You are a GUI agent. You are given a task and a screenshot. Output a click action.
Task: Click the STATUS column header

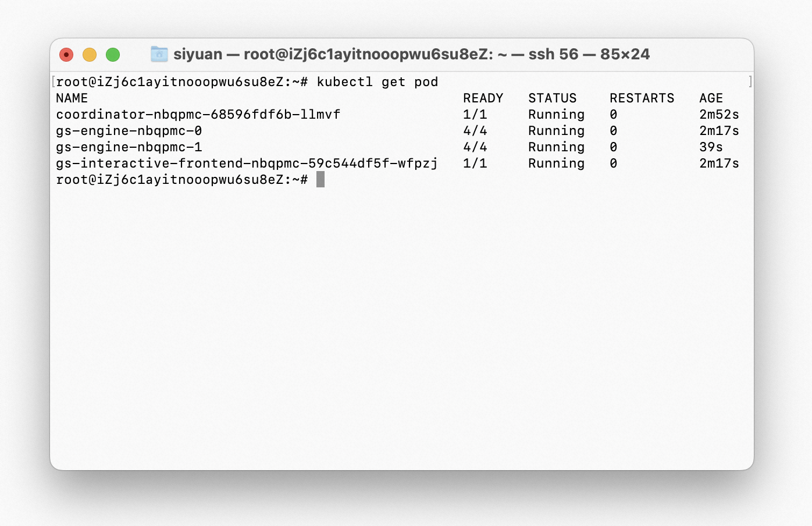click(x=553, y=98)
